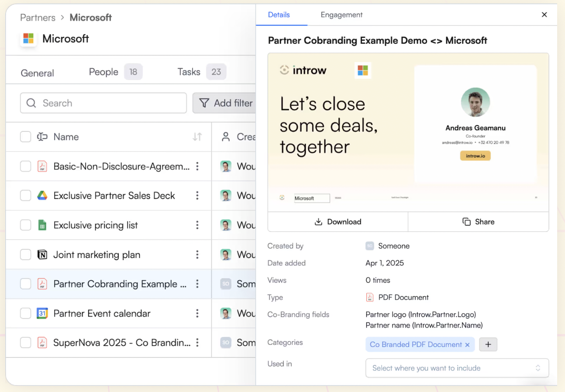Switch to the Details tab
Image resolution: width=565 pixels, height=392 pixels.
tap(279, 15)
